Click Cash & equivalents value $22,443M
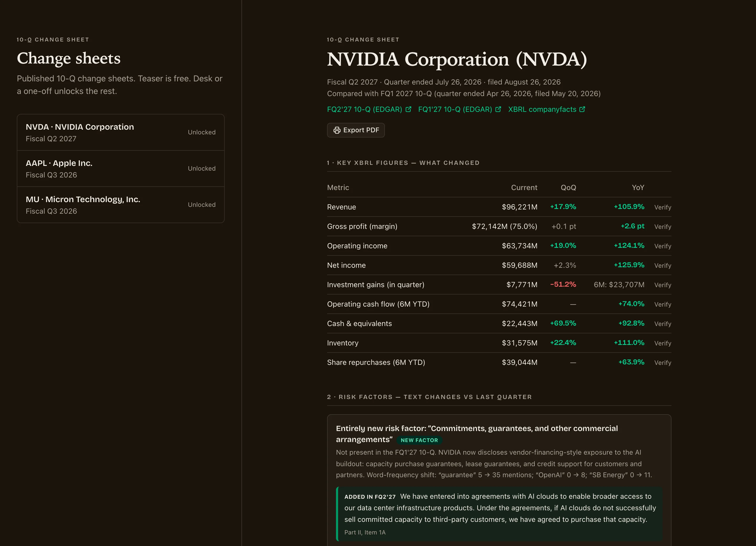The width and height of the screenshot is (756, 546). point(519,323)
